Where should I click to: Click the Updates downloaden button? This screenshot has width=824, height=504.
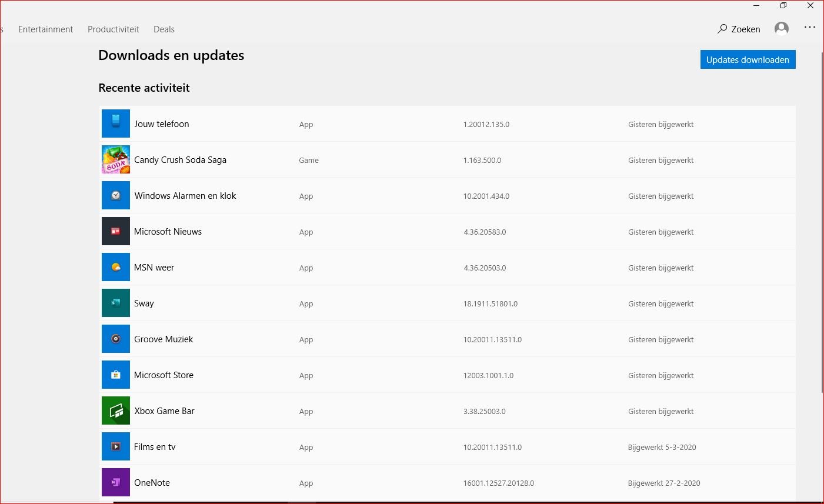tap(748, 59)
